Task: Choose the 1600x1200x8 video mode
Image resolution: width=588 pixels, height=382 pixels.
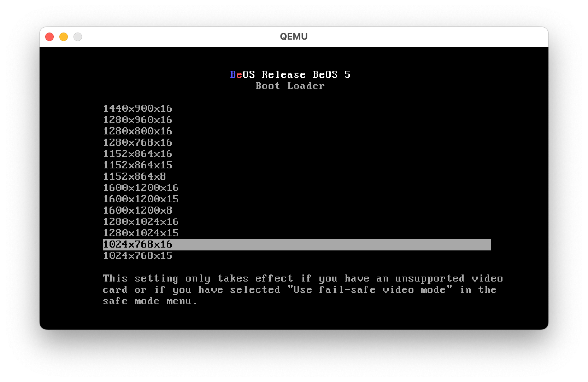Action: point(137,210)
